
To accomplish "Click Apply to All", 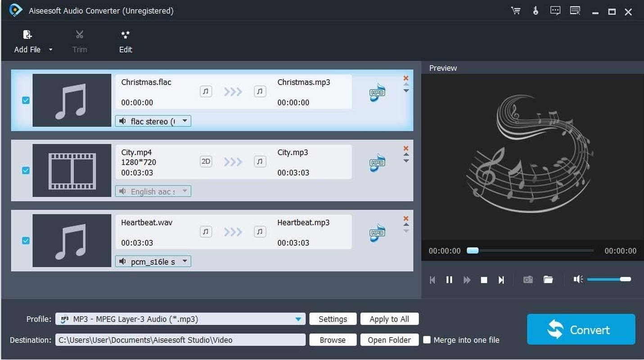I will (389, 319).
